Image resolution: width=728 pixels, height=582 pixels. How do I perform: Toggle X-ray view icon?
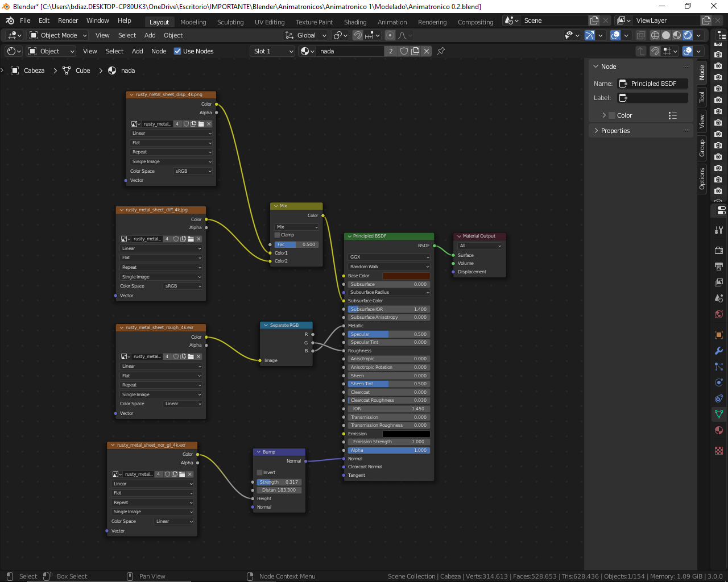coord(640,35)
